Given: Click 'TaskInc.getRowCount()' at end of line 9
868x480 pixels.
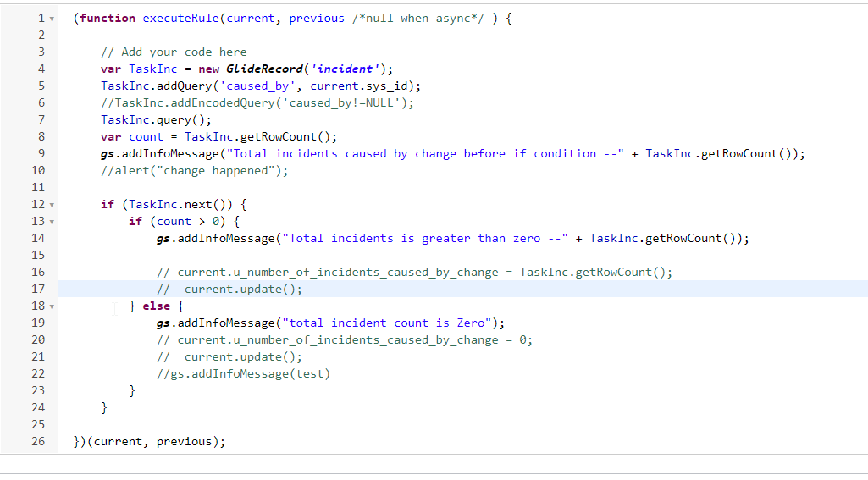Looking at the screenshot, I should tap(718, 154).
